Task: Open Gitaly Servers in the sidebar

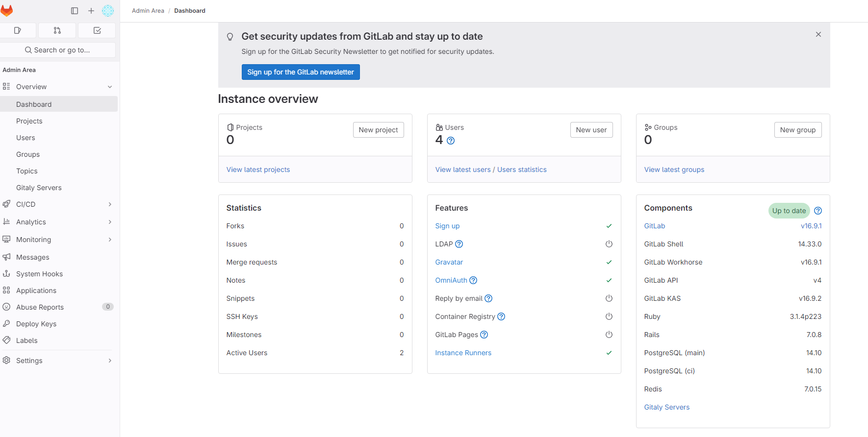Action: [x=59, y=188]
